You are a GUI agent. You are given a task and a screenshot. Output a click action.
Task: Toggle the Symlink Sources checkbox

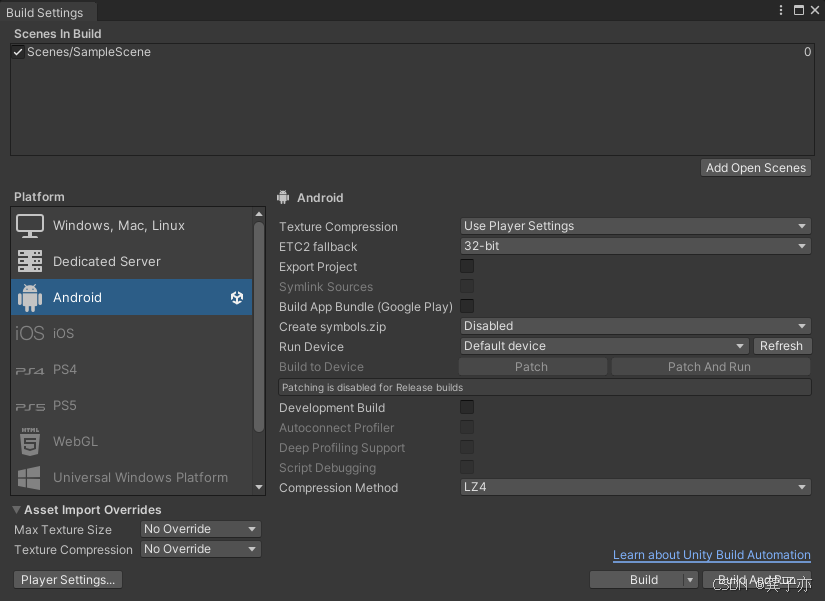click(x=467, y=286)
